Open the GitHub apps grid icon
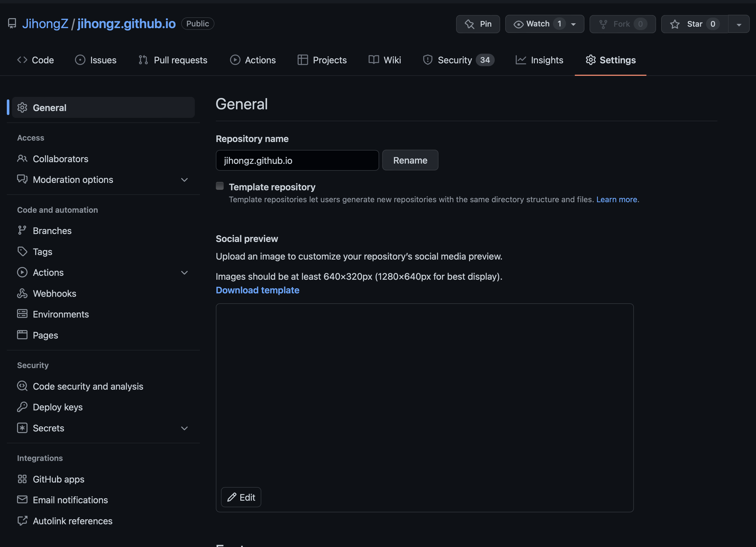Screen dimensions: 756x547 click(x=22, y=479)
